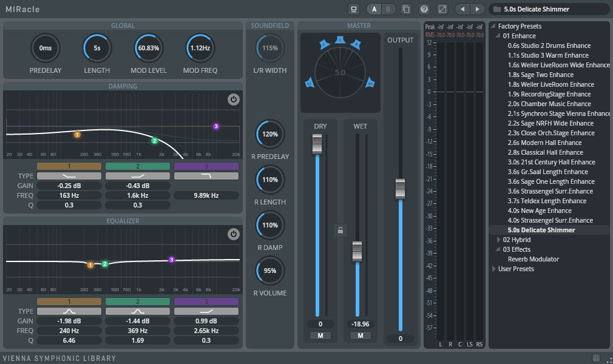The height and width of the screenshot is (364, 613).
Task: Collapse the 03 Effects folder
Action: 498,249
